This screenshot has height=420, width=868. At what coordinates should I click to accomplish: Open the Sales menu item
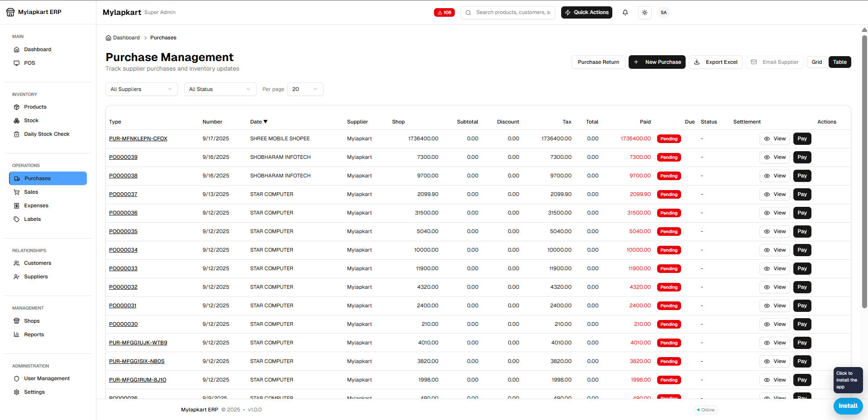[x=32, y=192]
